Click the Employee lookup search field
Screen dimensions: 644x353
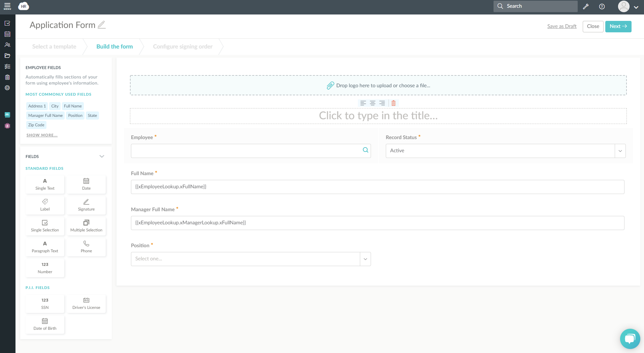tap(250, 151)
